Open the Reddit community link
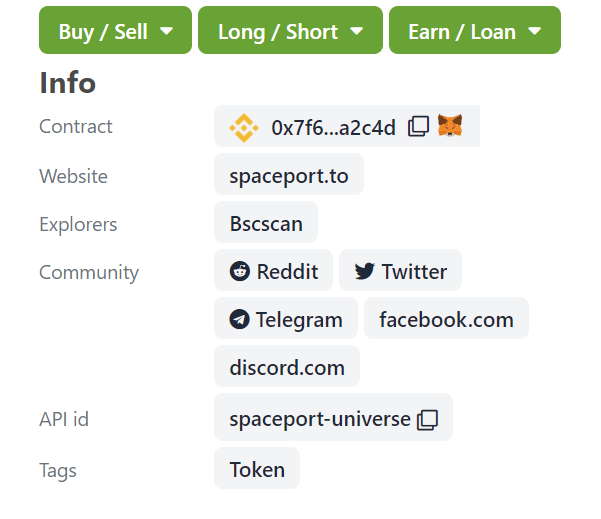Image resolution: width=601 pixels, height=519 pixels. (274, 270)
